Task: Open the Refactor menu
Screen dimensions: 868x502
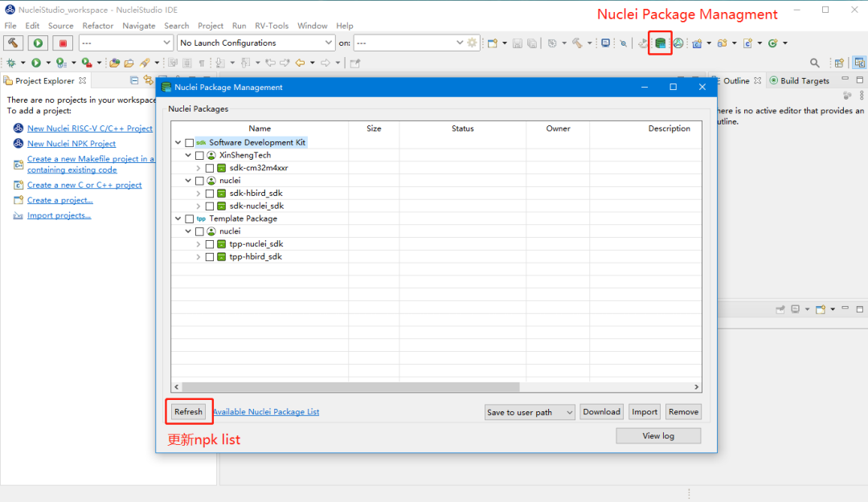Action: [x=98, y=26]
